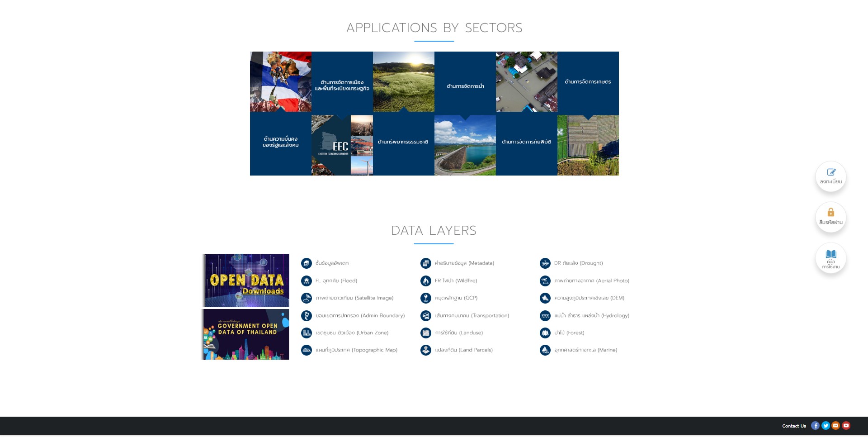Open the Metadata layer icon
This screenshot has height=442, width=868.
coord(426,263)
